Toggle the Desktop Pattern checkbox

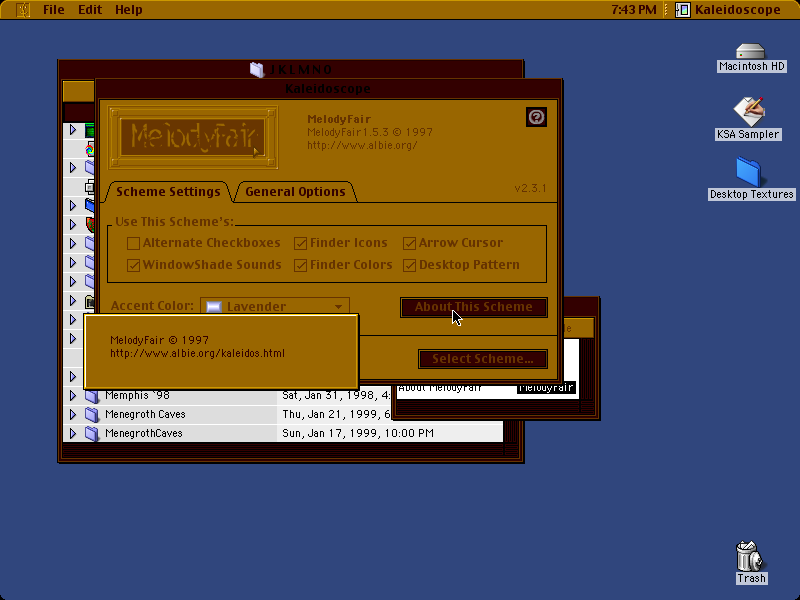(x=409, y=265)
